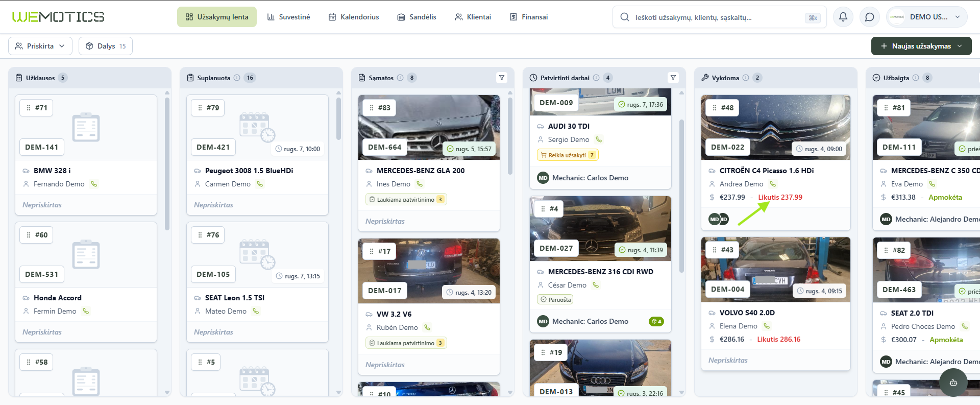The image size is (980, 405).
Task: Click phone icon beside Rubén Demo
Action: (x=427, y=327)
